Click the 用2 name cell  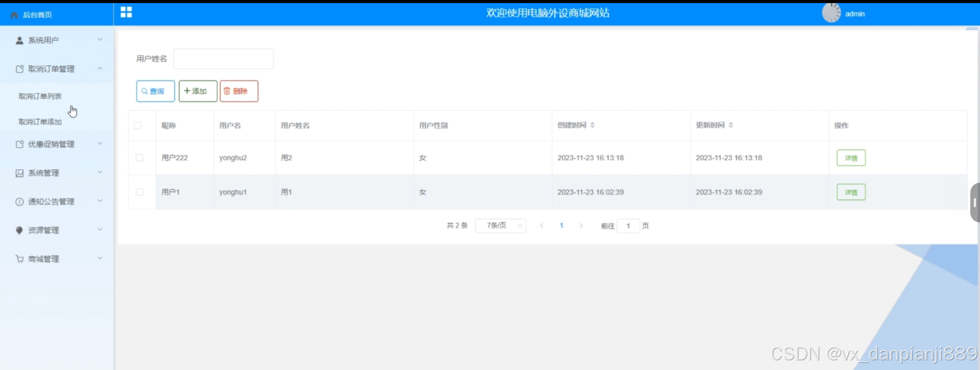pyautogui.click(x=286, y=158)
